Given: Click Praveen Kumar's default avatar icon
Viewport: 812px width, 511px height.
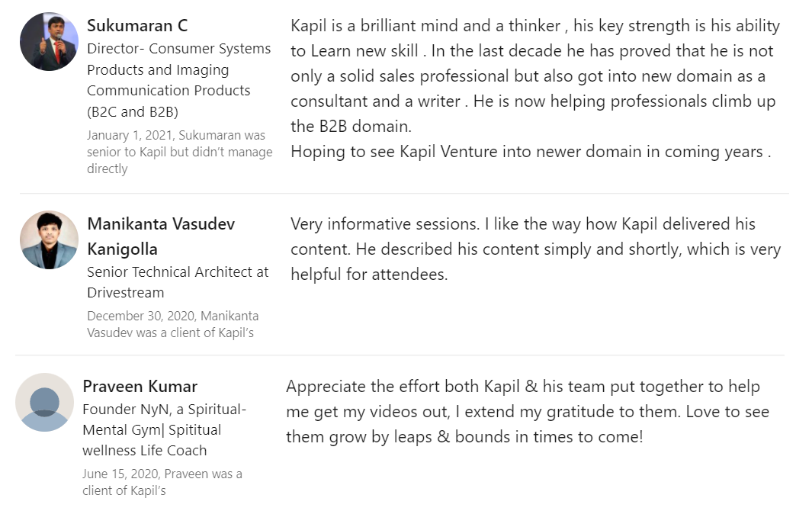Looking at the screenshot, I should tap(44, 402).
